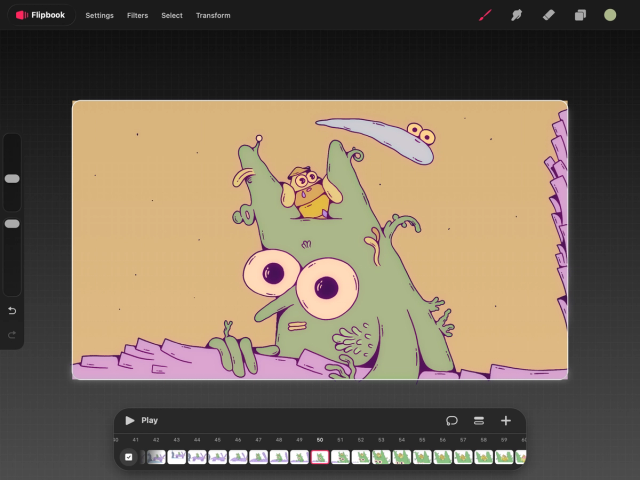This screenshot has width=640, height=480.
Task: Add a new frame with plus icon
Action: [506, 420]
